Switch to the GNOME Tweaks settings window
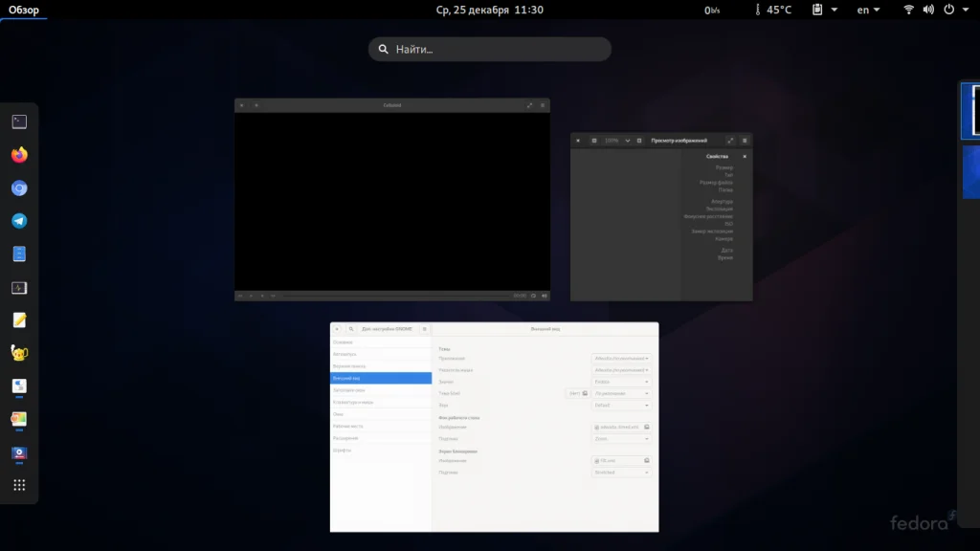 point(494,428)
